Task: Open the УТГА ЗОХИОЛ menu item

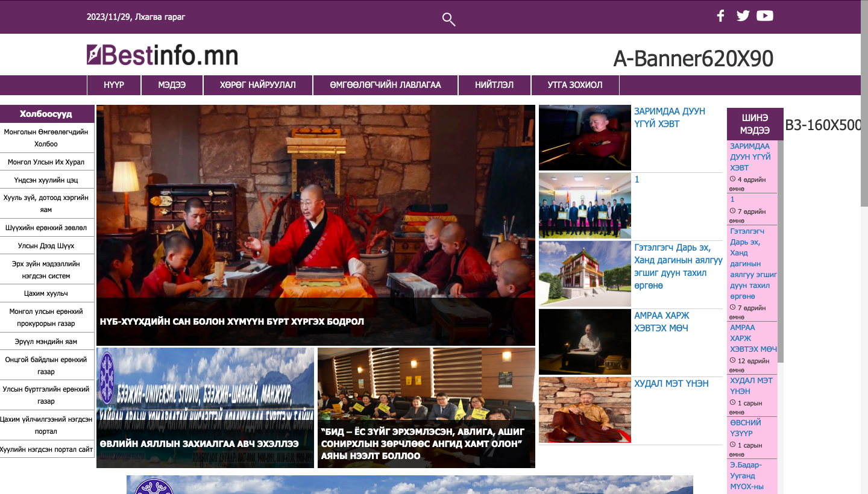Action: [574, 85]
